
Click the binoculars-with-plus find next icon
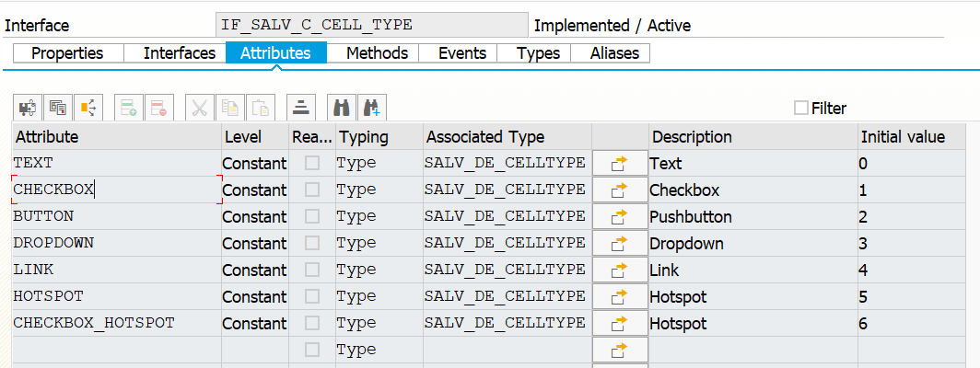(x=372, y=108)
